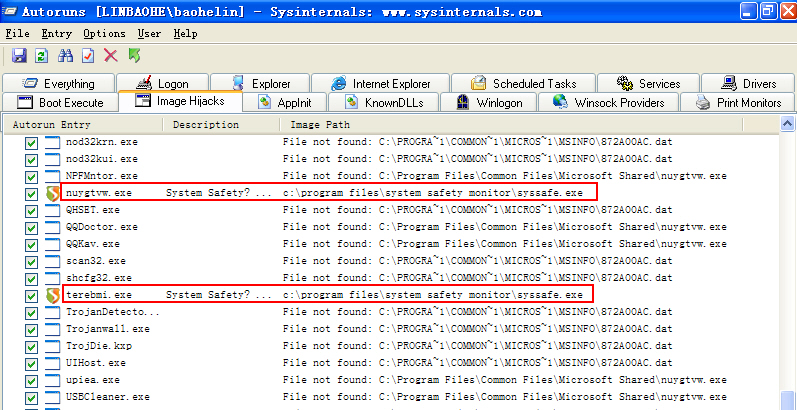Click the file icon beside UIHost.exe

click(52, 363)
